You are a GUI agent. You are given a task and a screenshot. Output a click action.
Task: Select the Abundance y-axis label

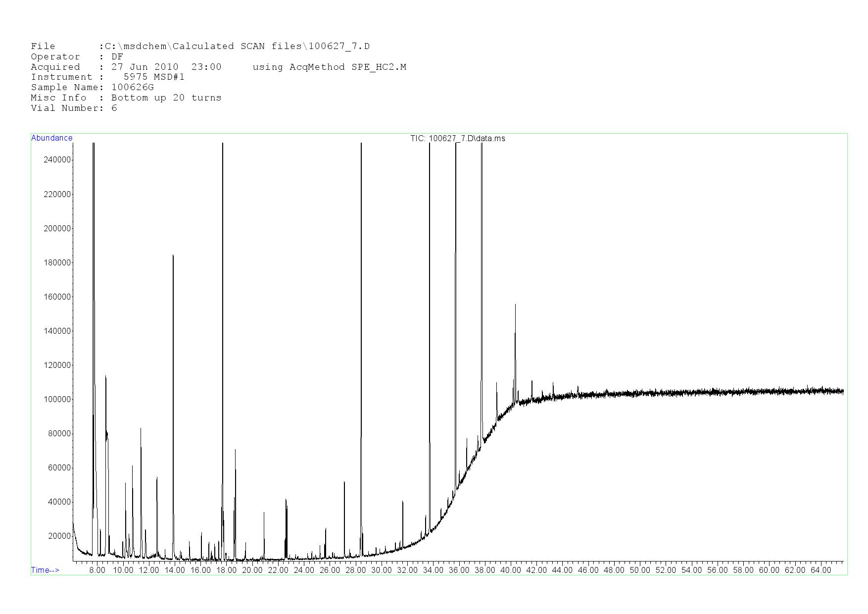[x=51, y=138]
